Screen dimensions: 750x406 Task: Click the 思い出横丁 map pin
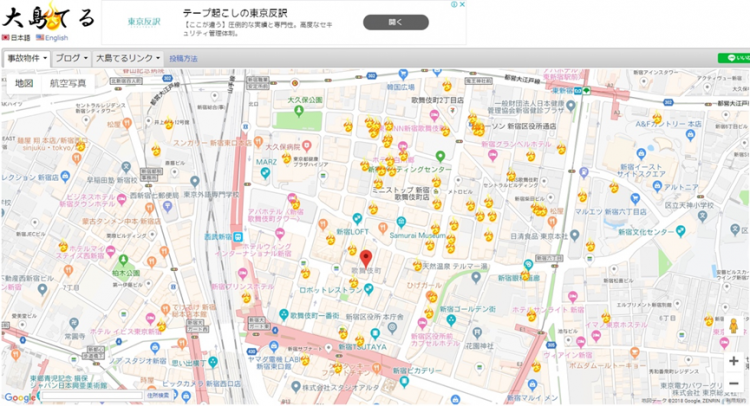click(213, 362)
